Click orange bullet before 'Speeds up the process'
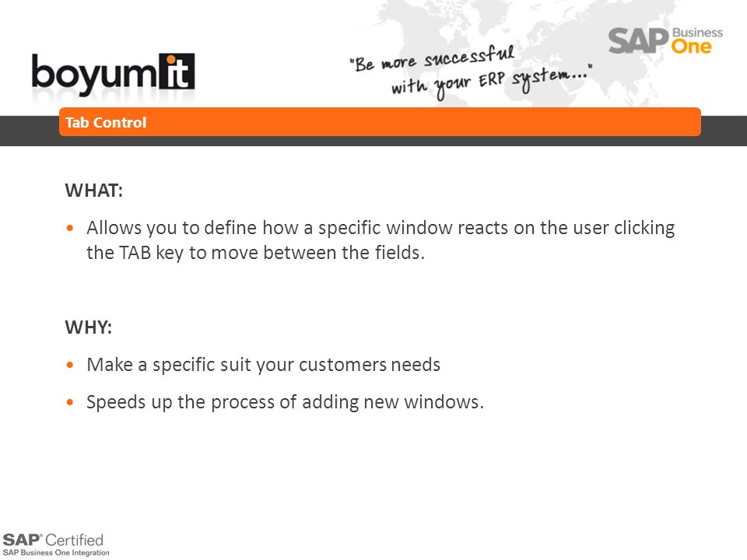This screenshot has width=747, height=560. 71,402
